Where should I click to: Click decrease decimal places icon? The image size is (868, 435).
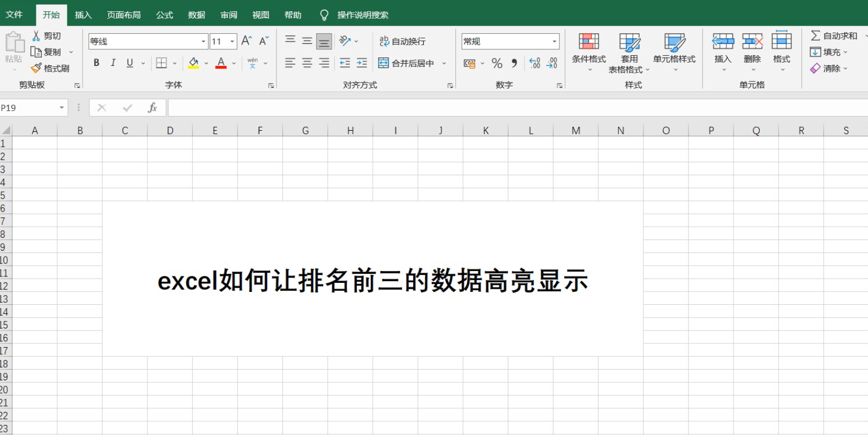tap(552, 63)
